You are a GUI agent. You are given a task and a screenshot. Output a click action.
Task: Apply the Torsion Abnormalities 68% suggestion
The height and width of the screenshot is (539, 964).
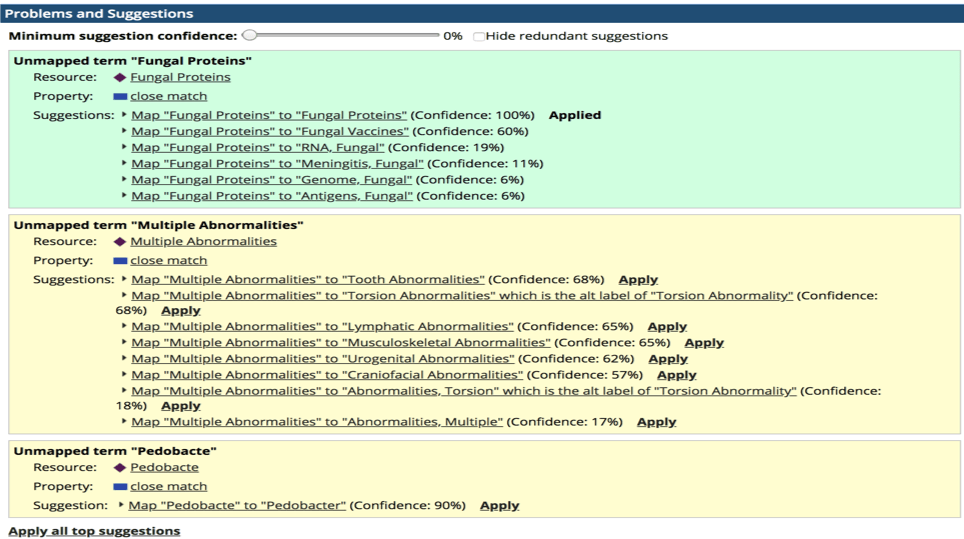(181, 311)
